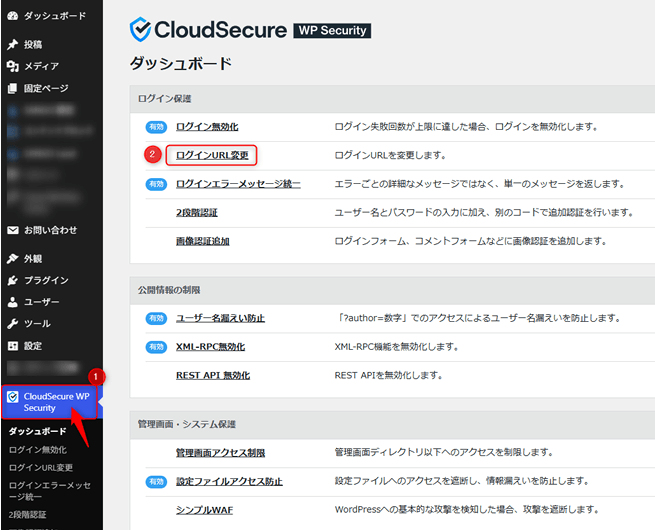The height and width of the screenshot is (530, 655).
Task: Select ログイン無効化 in sidebar submenu
Action: tap(38, 450)
